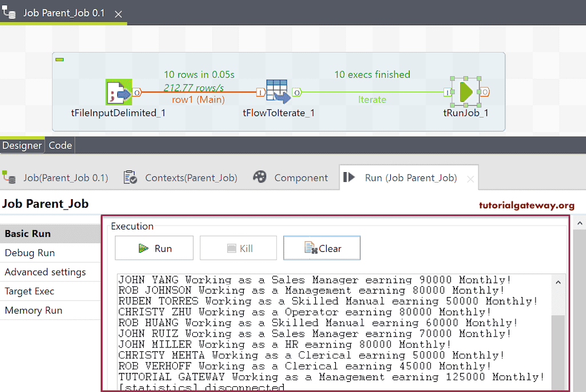Click the Clear button
Screen dimensions: 586x392
[322, 248]
